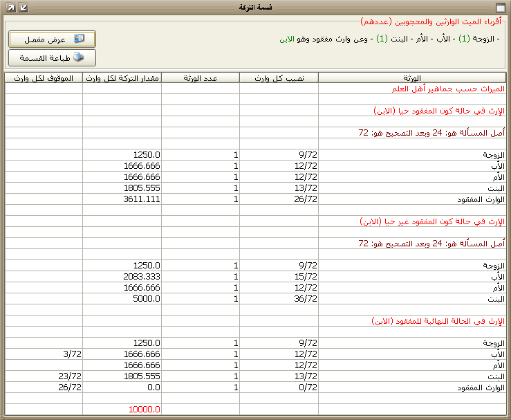
Task: Click the second arrow icon in title bar
Action: pyautogui.click(x=23, y=7)
